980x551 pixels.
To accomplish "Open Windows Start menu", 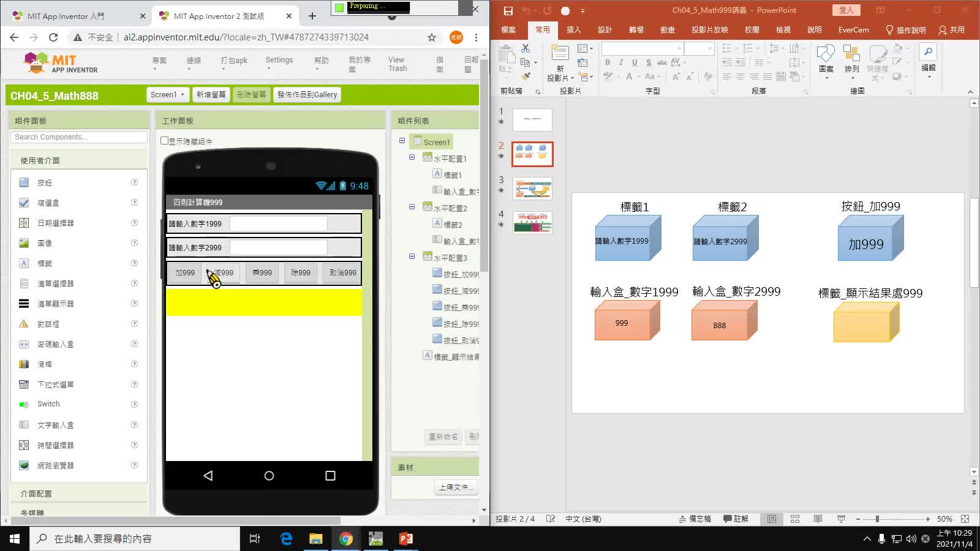I will coord(15,539).
